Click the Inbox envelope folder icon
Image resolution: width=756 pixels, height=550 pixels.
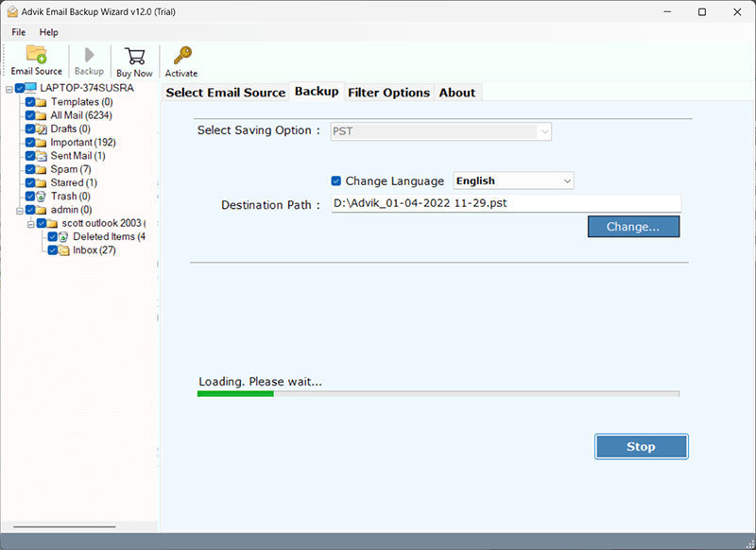pos(64,250)
